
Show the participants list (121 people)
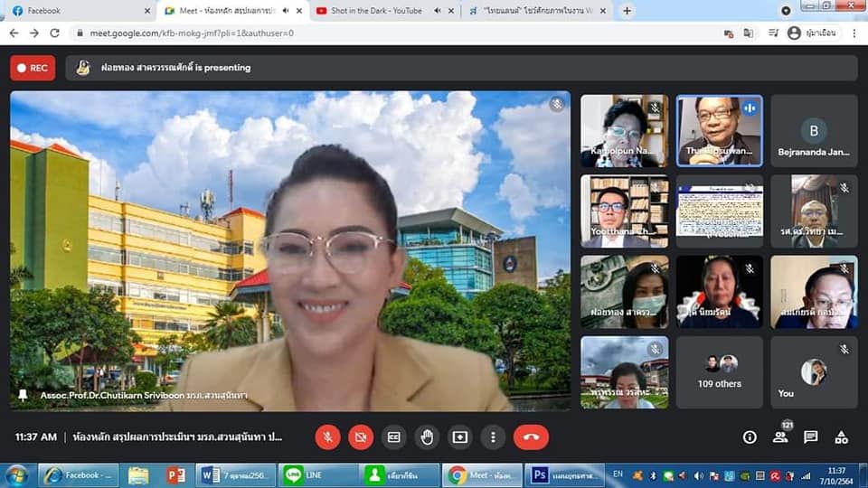(780, 437)
